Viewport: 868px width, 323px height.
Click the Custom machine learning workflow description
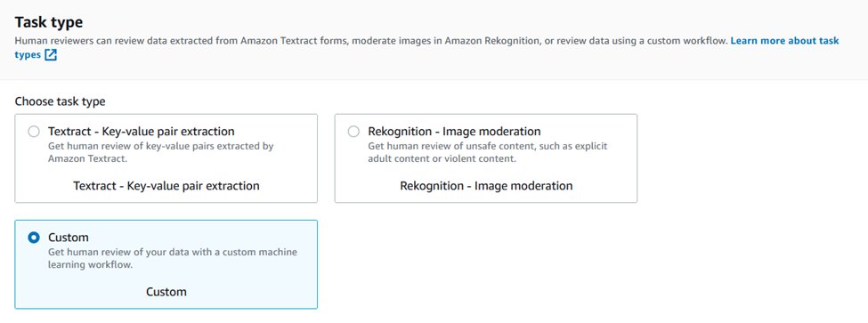[173, 258]
